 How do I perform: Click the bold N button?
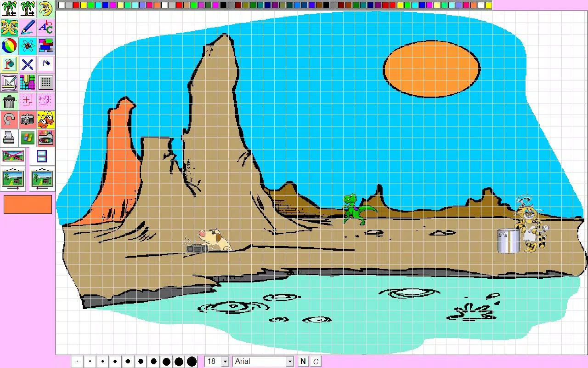click(303, 362)
